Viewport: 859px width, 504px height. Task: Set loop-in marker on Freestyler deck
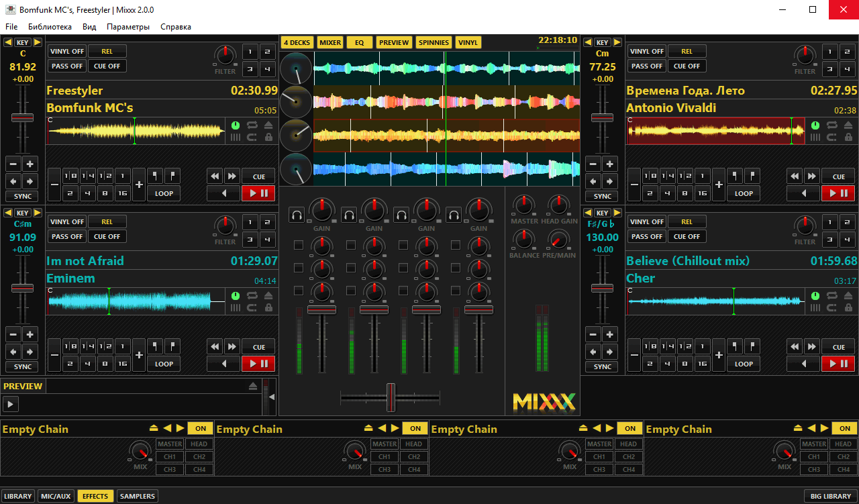(155, 177)
